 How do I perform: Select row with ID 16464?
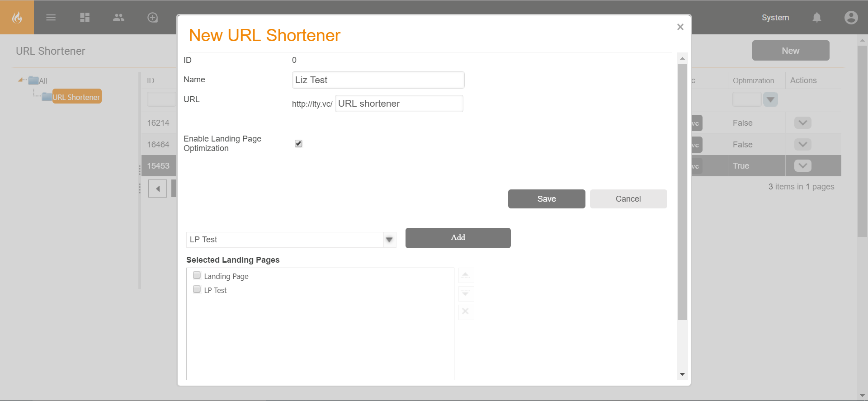pyautogui.click(x=158, y=145)
